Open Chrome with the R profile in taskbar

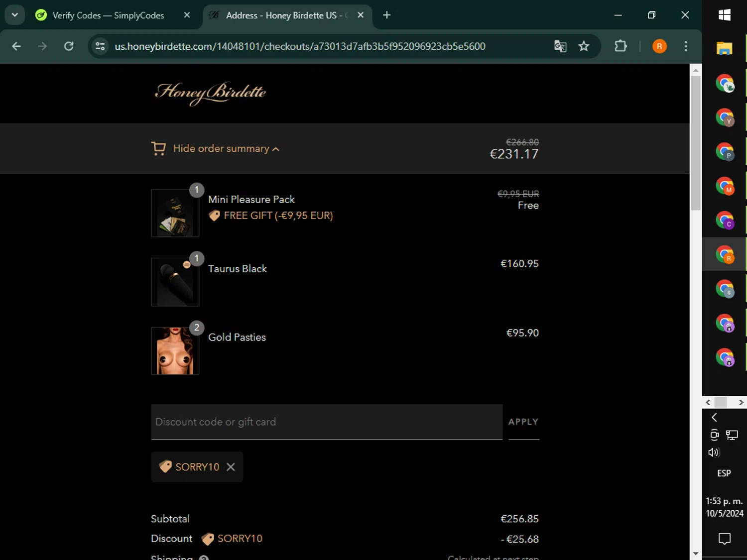tap(725, 254)
